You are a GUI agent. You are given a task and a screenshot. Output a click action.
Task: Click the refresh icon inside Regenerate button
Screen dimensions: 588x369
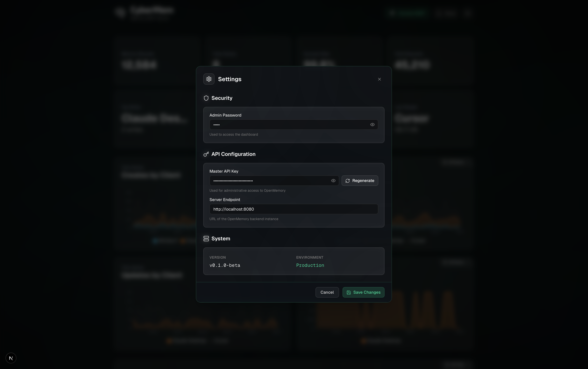(x=348, y=181)
